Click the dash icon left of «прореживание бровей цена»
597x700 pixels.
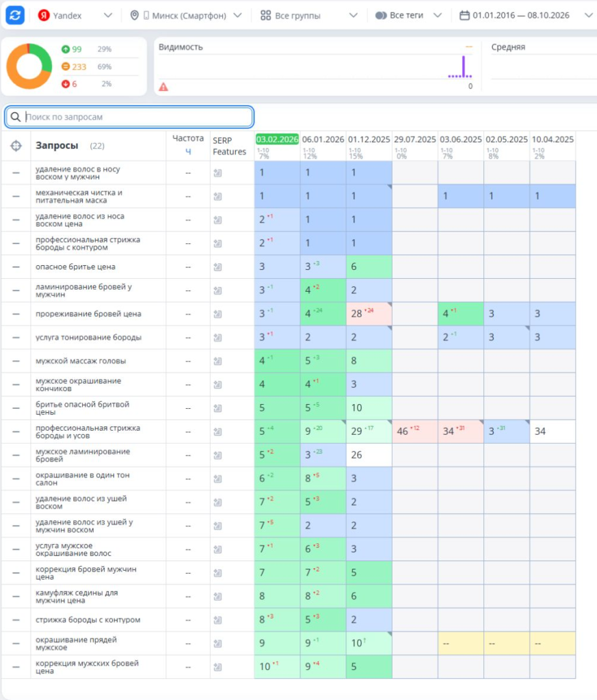[16, 314]
